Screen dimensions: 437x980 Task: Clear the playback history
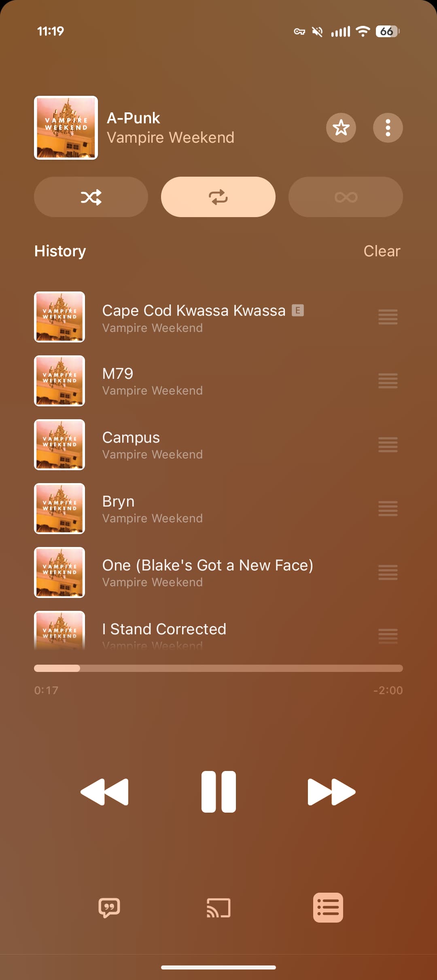pos(382,251)
